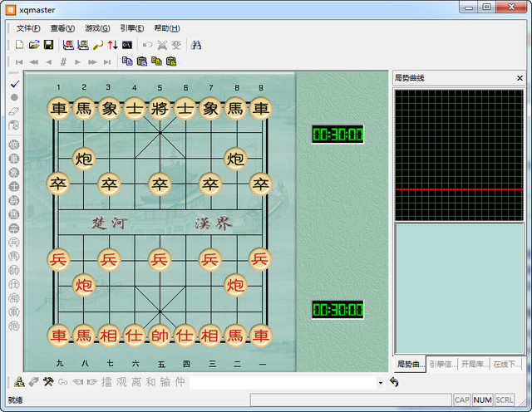The height and width of the screenshot is (412, 532).
Task: Open the 文件(F) menu
Action: point(27,28)
